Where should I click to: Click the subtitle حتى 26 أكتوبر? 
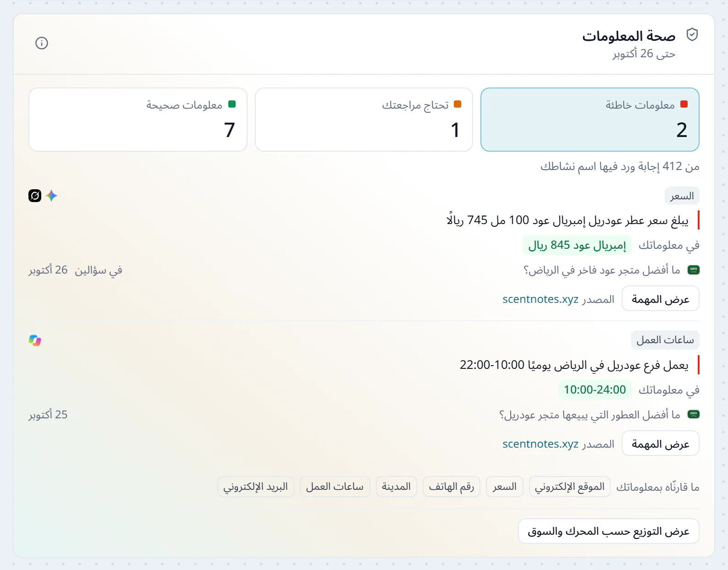[644, 54]
